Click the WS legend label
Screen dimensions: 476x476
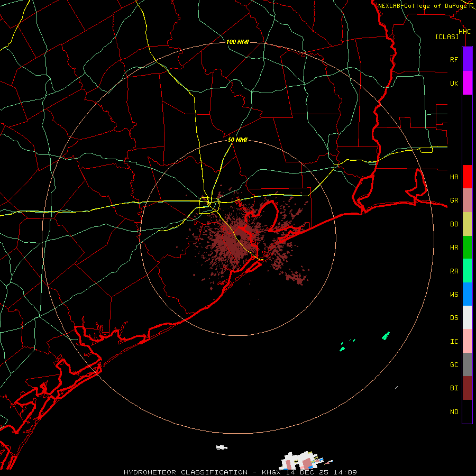click(x=454, y=295)
